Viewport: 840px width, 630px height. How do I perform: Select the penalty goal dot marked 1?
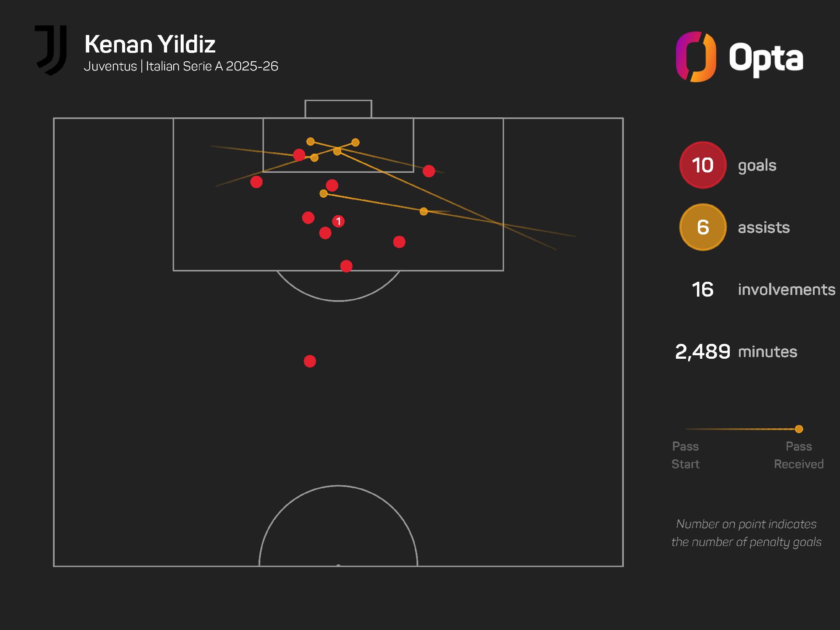point(338,221)
